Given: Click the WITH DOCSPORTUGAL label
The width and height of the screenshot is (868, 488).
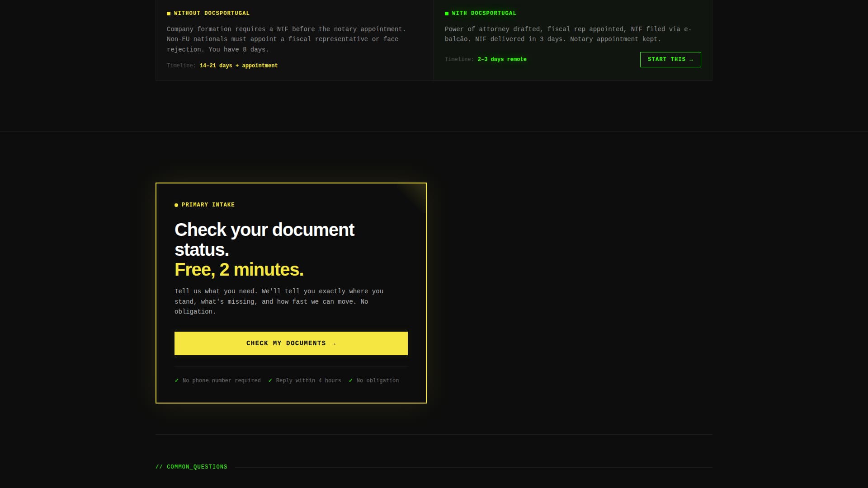Looking at the screenshot, I should [x=484, y=13].
